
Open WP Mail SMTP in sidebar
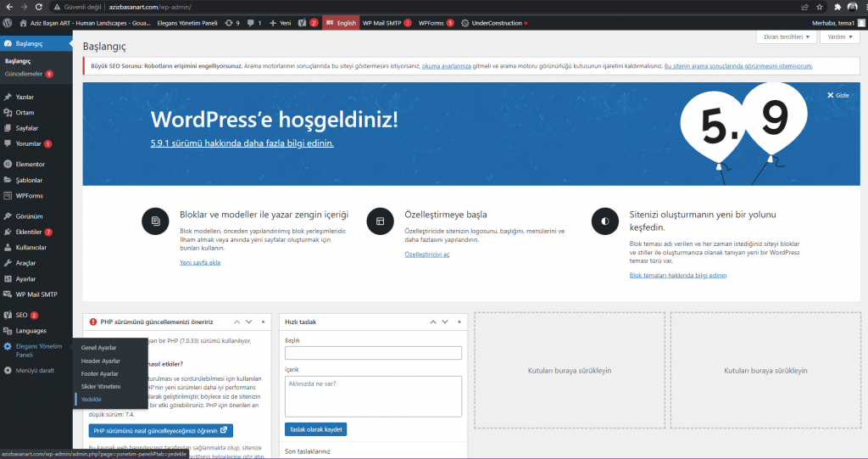[36, 294]
